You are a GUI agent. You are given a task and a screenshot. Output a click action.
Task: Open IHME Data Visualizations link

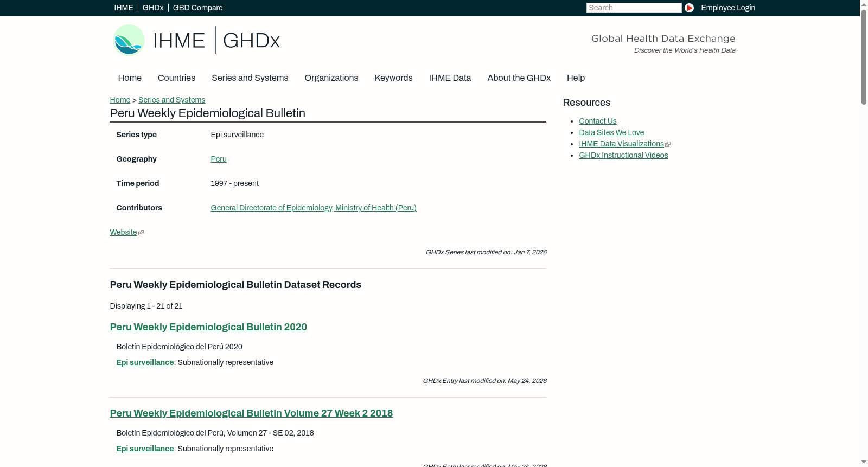click(x=621, y=144)
